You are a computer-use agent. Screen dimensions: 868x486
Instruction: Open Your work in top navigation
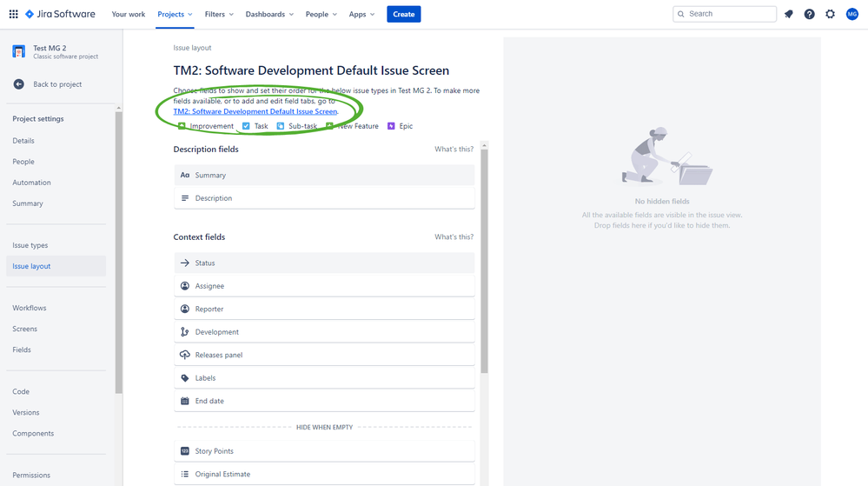129,15
